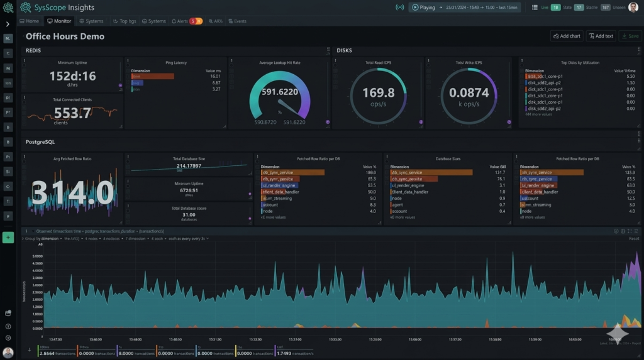Open the first Systems tab with globe icon
644x360 pixels.
(91, 21)
